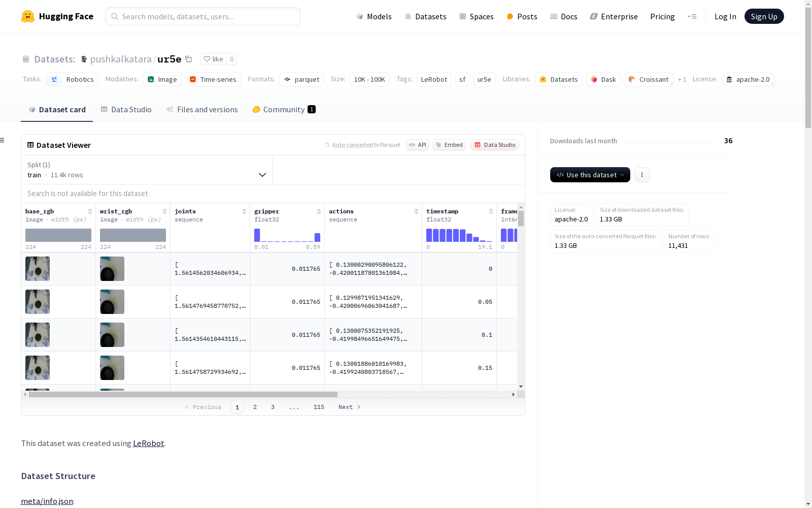Image resolution: width=812 pixels, height=508 pixels.
Task: Like this dataset with the heart button
Action: (x=213, y=59)
